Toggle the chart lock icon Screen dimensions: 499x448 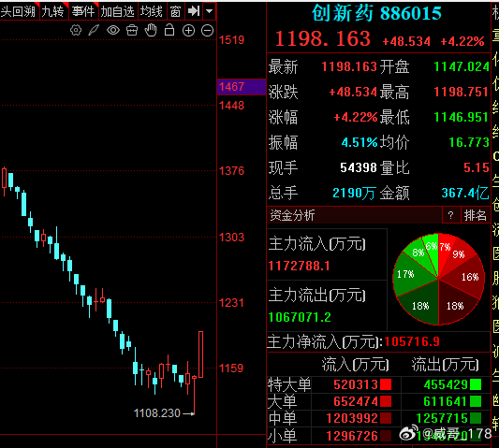click(x=169, y=30)
